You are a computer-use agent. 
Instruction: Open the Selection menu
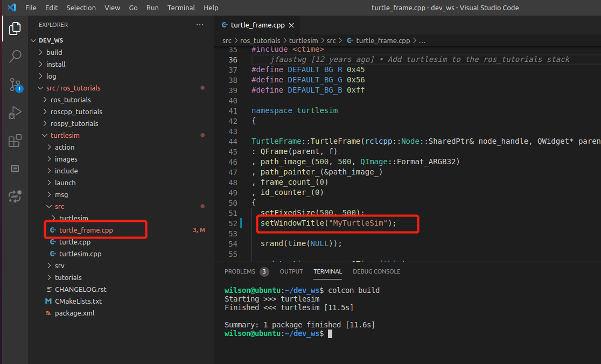click(81, 8)
